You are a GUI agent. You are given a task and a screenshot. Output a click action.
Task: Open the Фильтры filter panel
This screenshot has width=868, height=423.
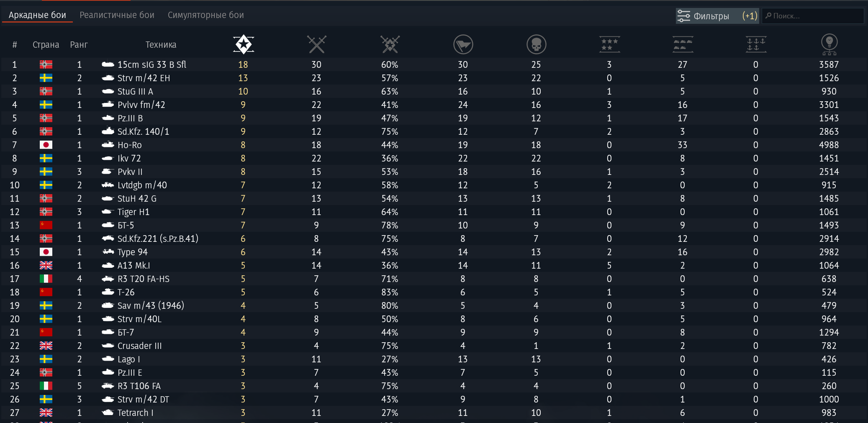(x=717, y=16)
